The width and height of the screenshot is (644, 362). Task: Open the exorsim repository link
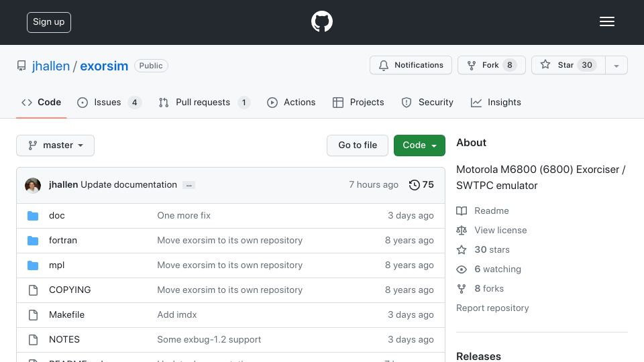(104, 66)
